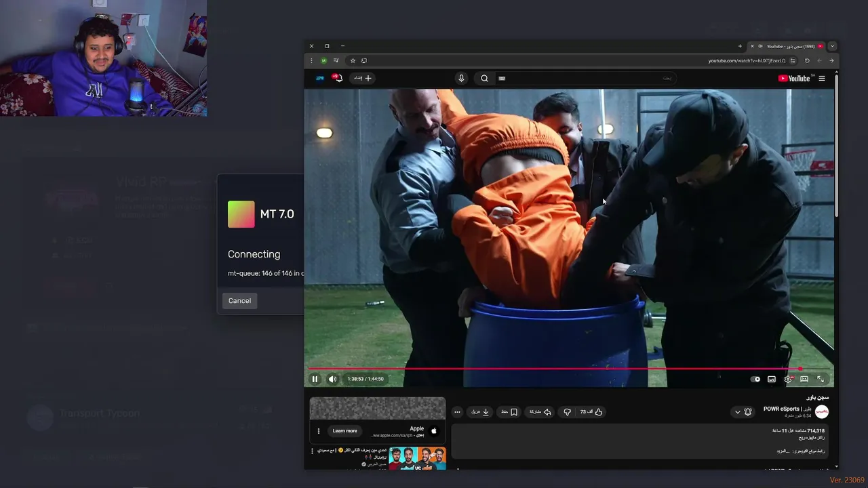Expand the channel notification bell dropdown
The image size is (868, 488).
tap(743, 411)
